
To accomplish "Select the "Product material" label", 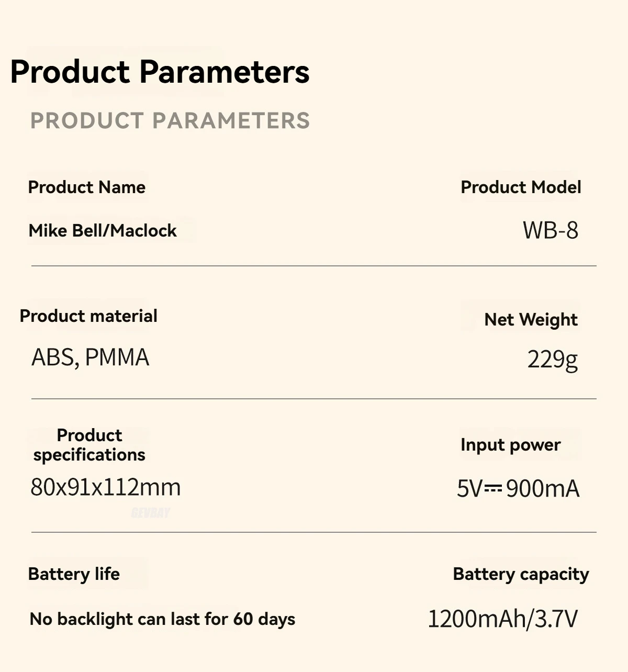I will point(88,316).
